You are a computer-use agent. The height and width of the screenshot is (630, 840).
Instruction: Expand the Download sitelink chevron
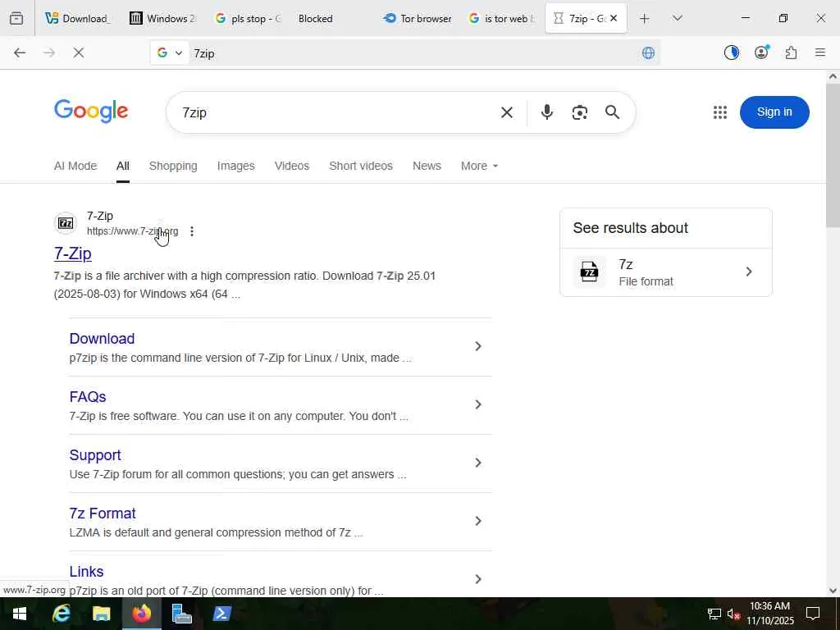[x=478, y=347]
